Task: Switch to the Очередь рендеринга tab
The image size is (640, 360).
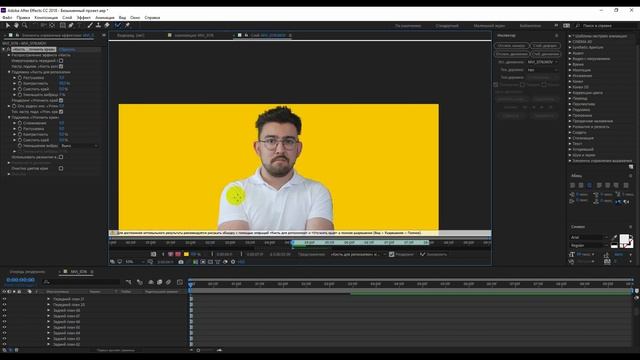Action: coord(28,271)
